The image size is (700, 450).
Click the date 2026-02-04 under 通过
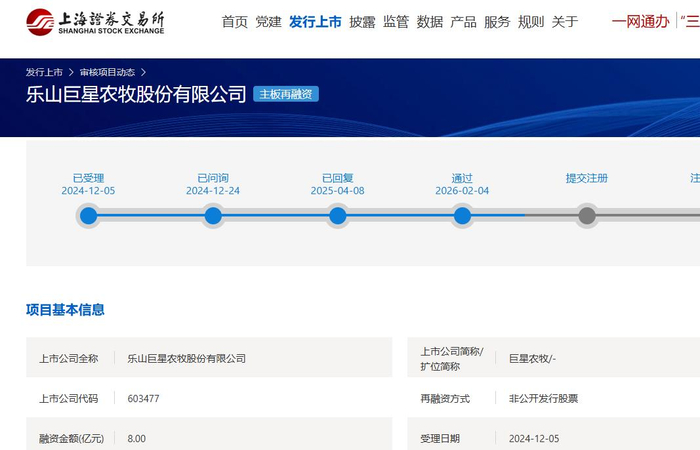462,191
